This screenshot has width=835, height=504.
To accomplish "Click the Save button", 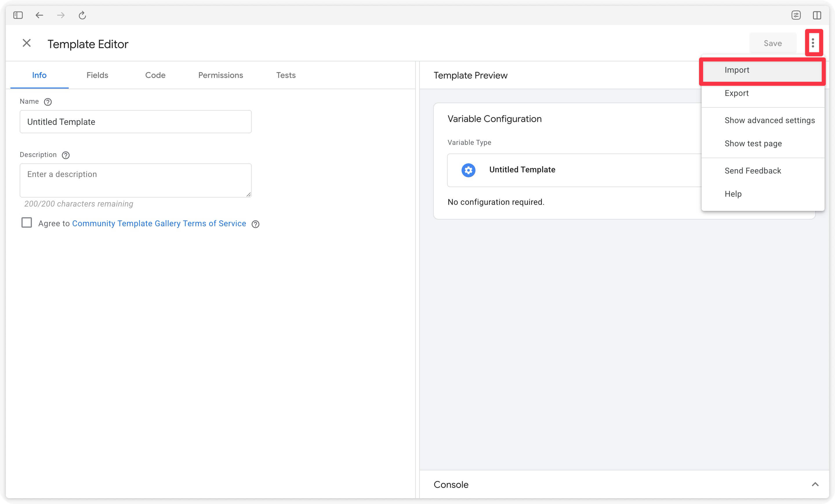I will pyautogui.click(x=773, y=43).
